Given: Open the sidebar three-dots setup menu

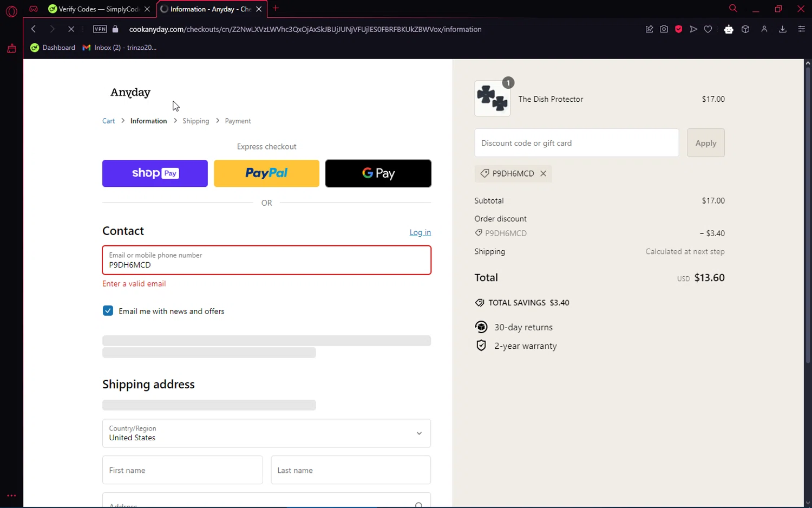Looking at the screenshot, I should (11, 496).
